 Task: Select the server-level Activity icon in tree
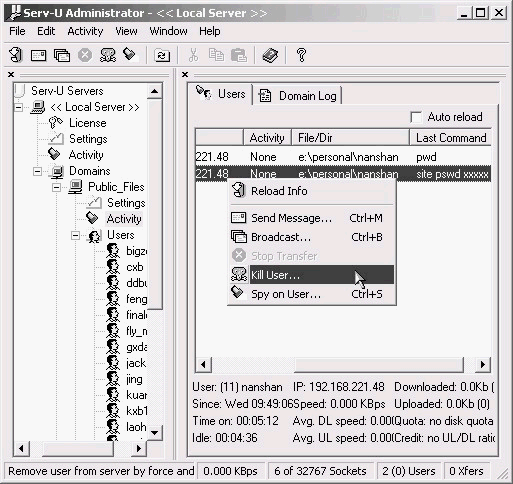(x=54, y=154)
